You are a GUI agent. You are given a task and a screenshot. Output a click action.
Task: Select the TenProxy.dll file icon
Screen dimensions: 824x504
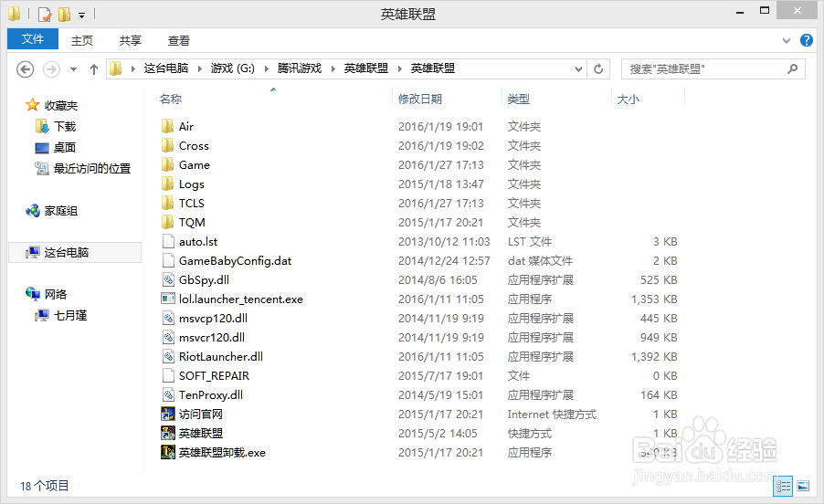tap(168, 394)
